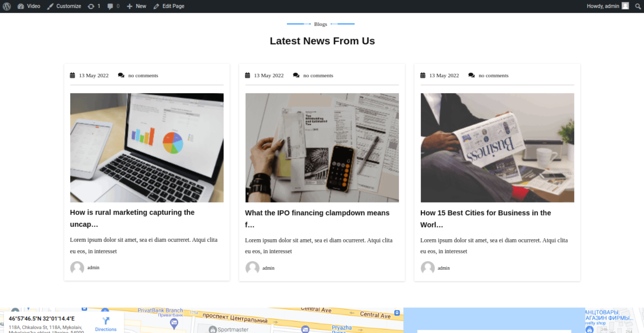Click admin avatar on third blog card
The width and height of the screenshot is (644, 333).
tap(428, 268)
